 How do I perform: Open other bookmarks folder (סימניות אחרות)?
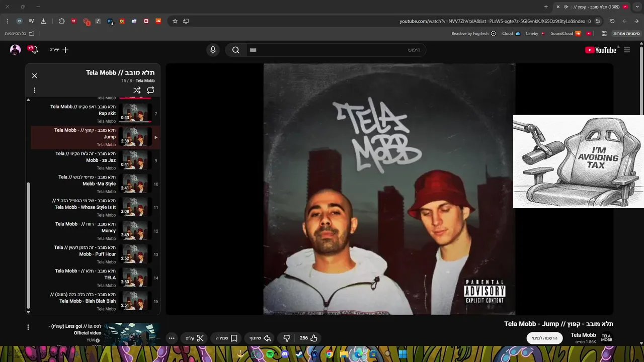tap(626, 34)
